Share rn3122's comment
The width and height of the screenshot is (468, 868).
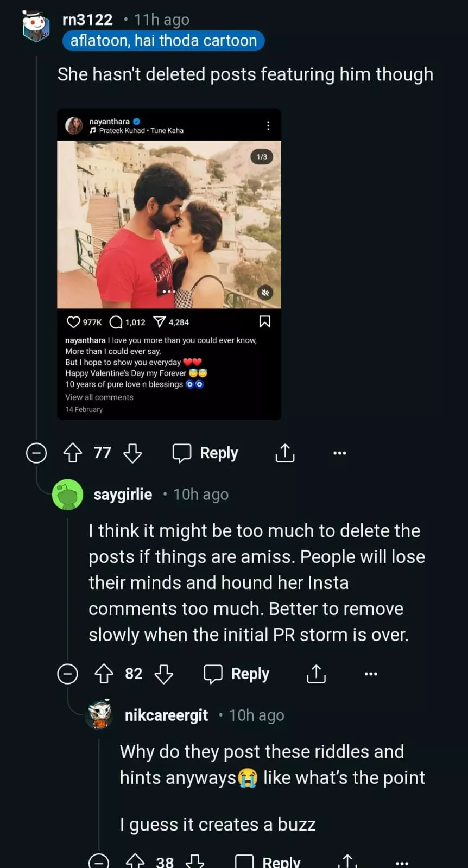click(x=285, y=453)
